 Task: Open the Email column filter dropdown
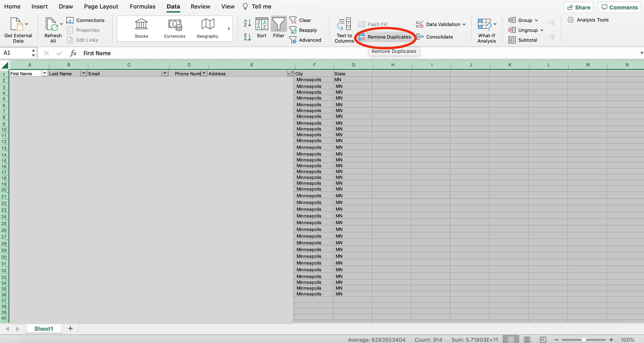(x=165, y=73)
